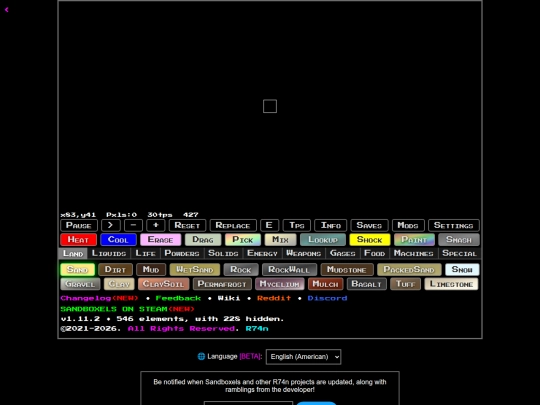
Task: Select the Drag tool
Action: (x=203, y=239)
